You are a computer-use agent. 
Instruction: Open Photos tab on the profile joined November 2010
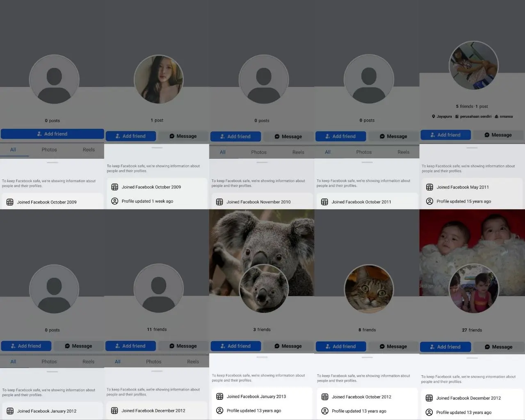click(259, 152)
